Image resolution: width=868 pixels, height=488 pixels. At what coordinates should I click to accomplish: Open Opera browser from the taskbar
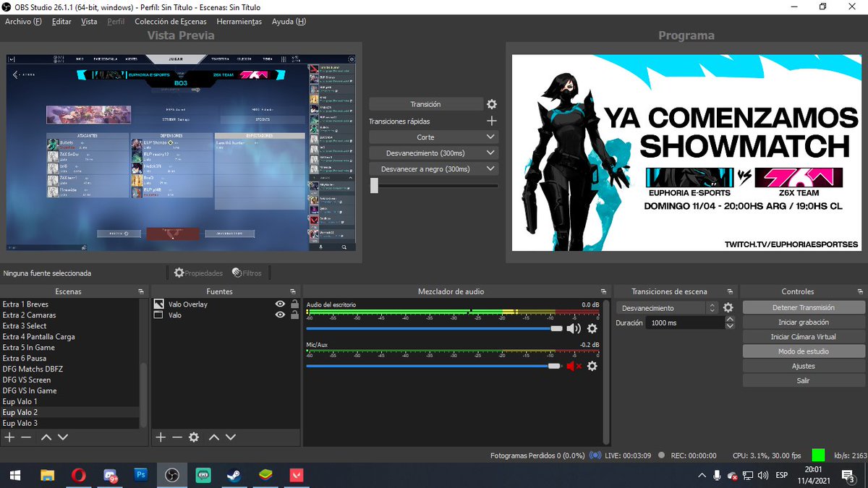click(x=79, y=475)
